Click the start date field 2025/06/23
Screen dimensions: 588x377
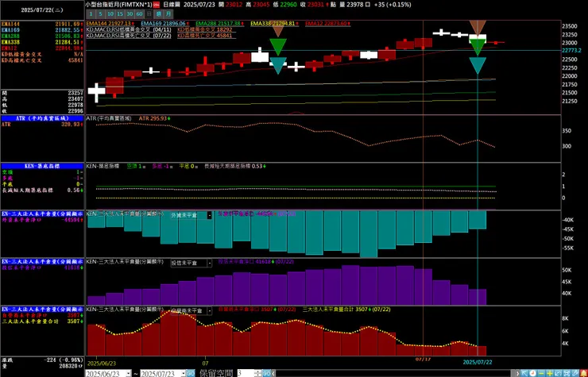point(106,374)
